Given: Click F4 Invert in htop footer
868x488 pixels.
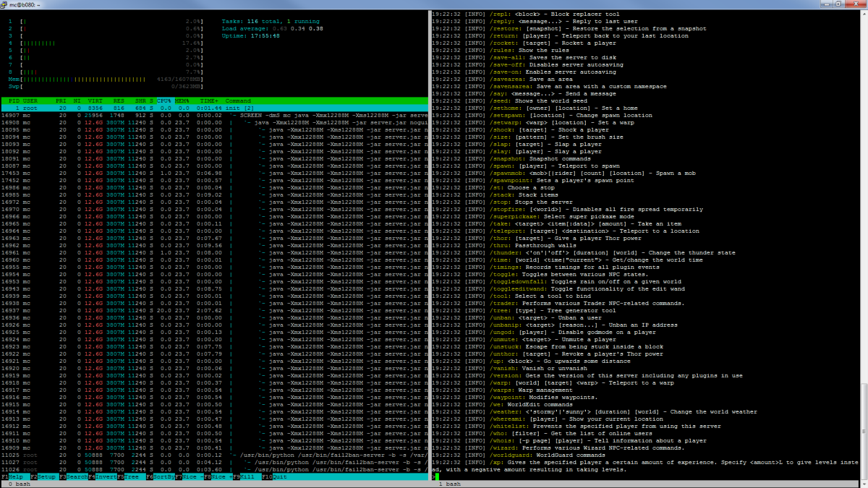Looking at the screenshot, I should (101, 477).
